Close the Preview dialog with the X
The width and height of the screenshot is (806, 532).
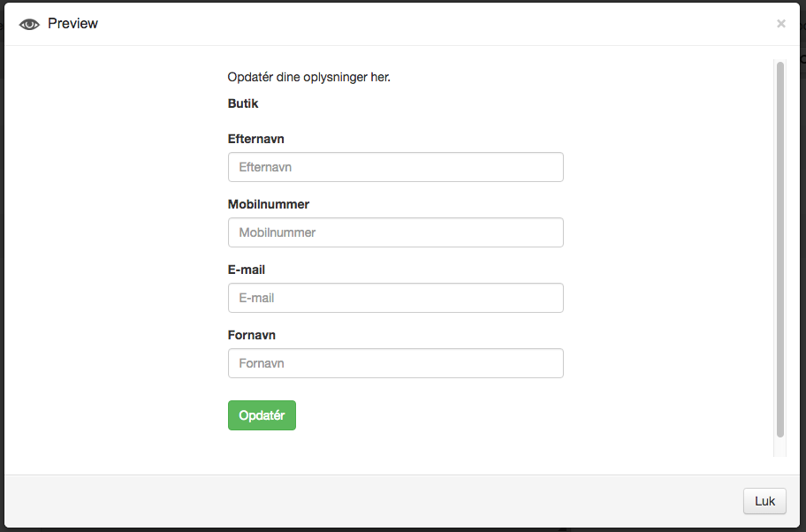click(x=781, y=24)
